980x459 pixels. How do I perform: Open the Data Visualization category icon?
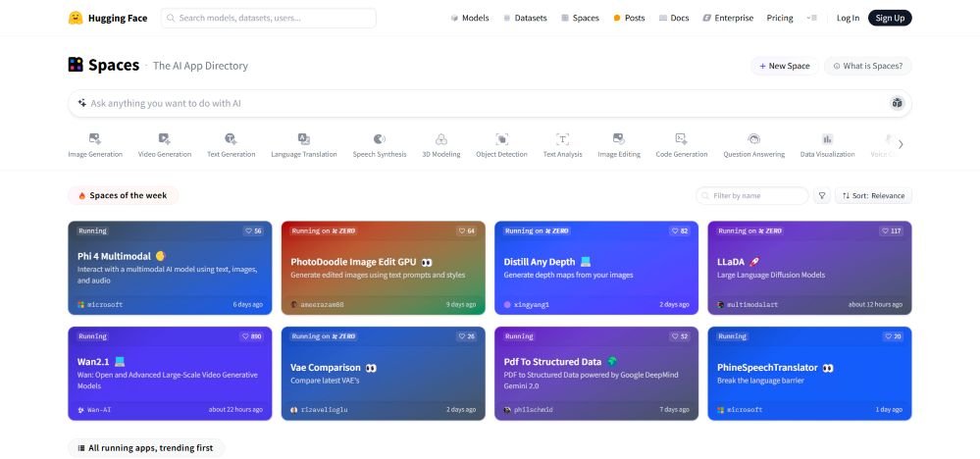[x=828, y=138]
